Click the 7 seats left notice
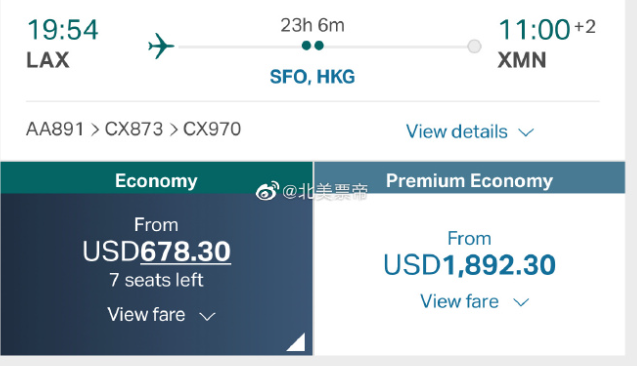Viewport: 637px width, 366px height. click(x=156, y=280)
